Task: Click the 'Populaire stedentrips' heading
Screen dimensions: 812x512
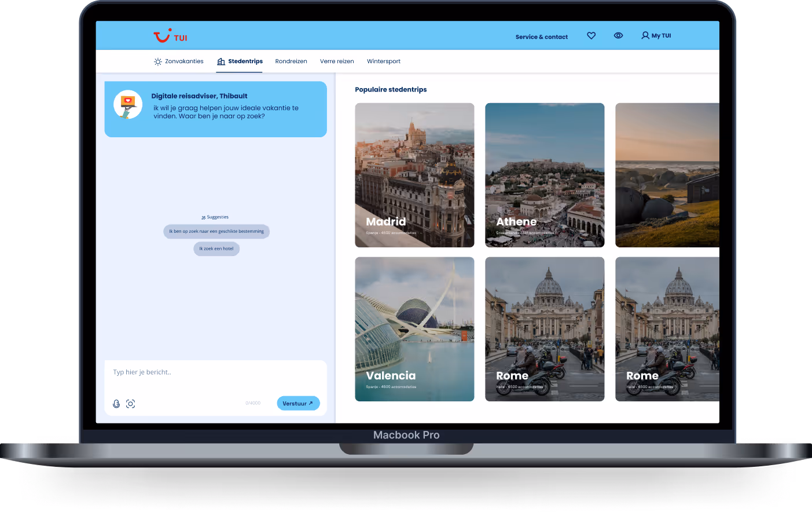Action: click(x=391, y=89)
